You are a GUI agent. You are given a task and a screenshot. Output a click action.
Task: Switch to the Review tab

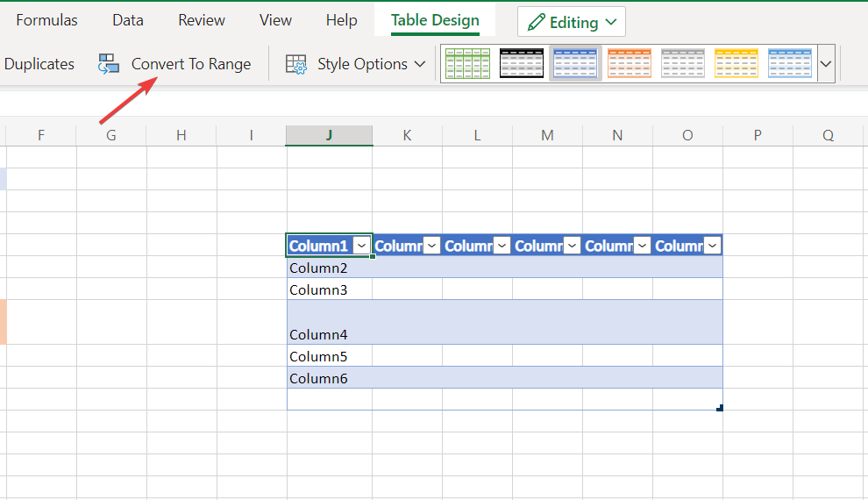coord(202,20)
